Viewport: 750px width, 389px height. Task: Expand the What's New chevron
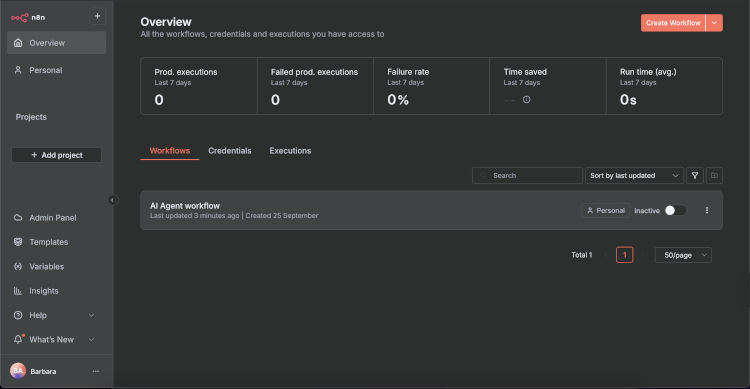[x=91, y=340]
